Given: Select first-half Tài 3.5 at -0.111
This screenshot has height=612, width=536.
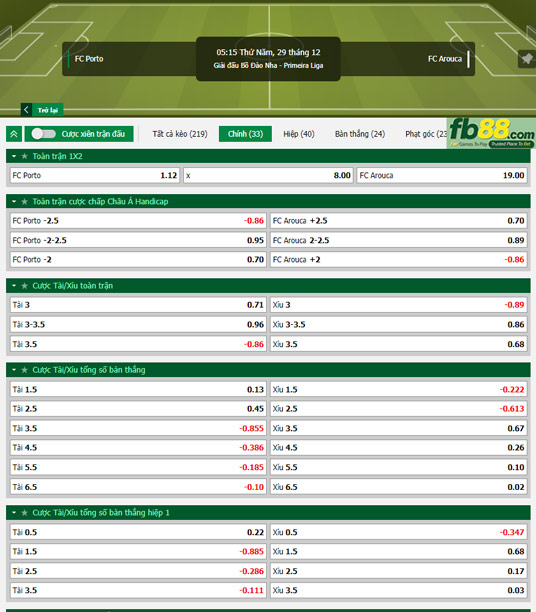Looking at the screenshot, I should [x=138, y=591].
